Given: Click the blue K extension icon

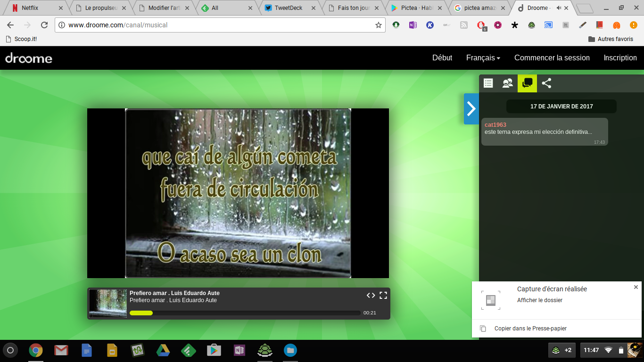Looking at the screenshot, I should point(430,25).
